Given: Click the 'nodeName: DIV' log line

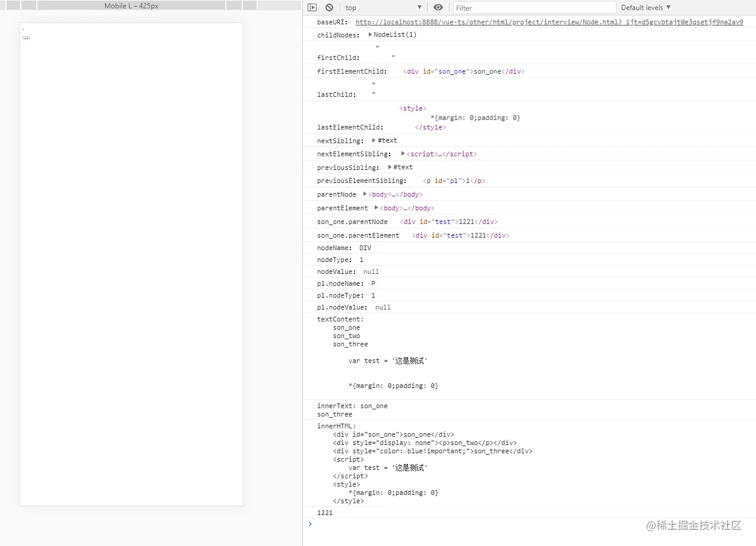Looking at the screenshot, I should tap(344, 248).
